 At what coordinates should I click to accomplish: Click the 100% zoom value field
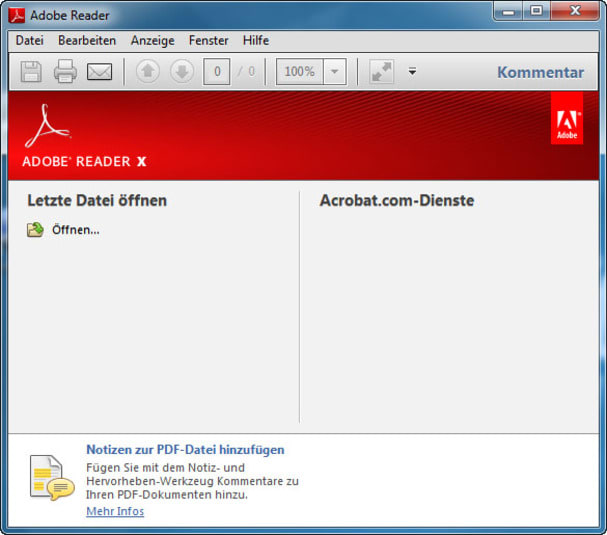pos(300,72)
